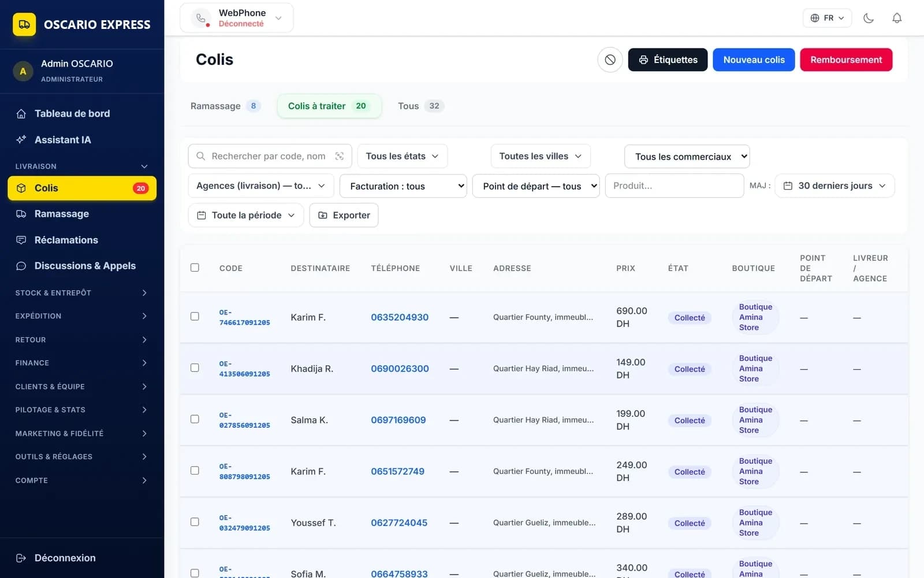The width and height of the screenshot is (924, 578).
Task: Open the Point de départ dropdown
Action: (x=536, y=186)
